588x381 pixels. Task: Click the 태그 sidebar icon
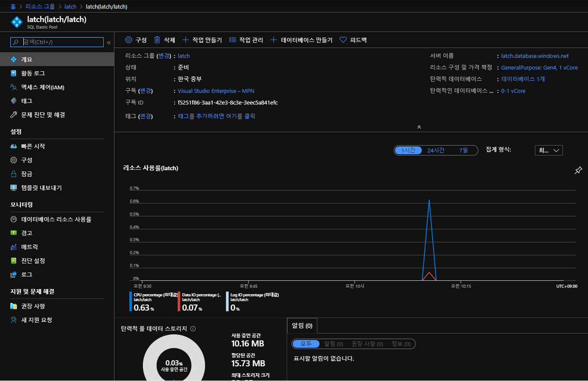[14, 101]
